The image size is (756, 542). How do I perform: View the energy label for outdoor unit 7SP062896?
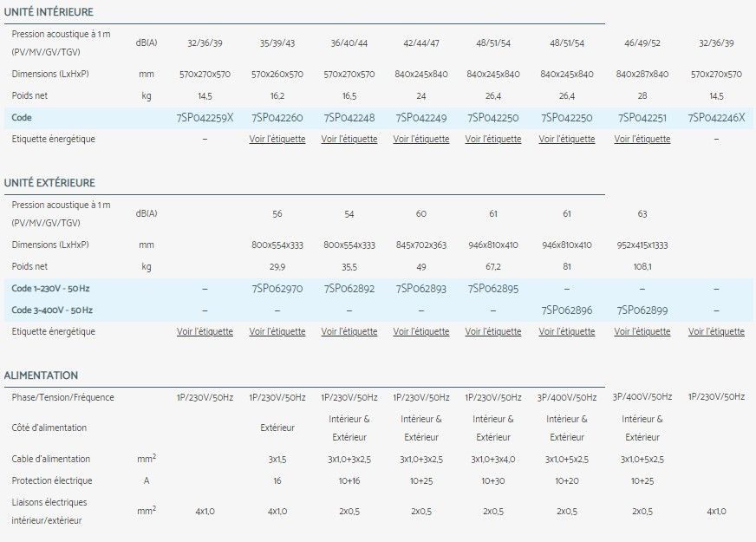pyautogui.click(x=567, y=331)
